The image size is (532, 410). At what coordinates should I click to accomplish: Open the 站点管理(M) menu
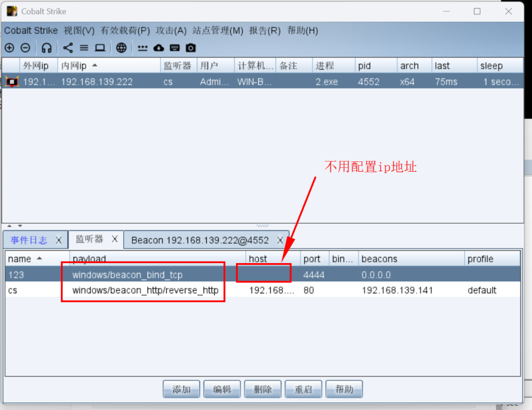[x=218, y=31]
